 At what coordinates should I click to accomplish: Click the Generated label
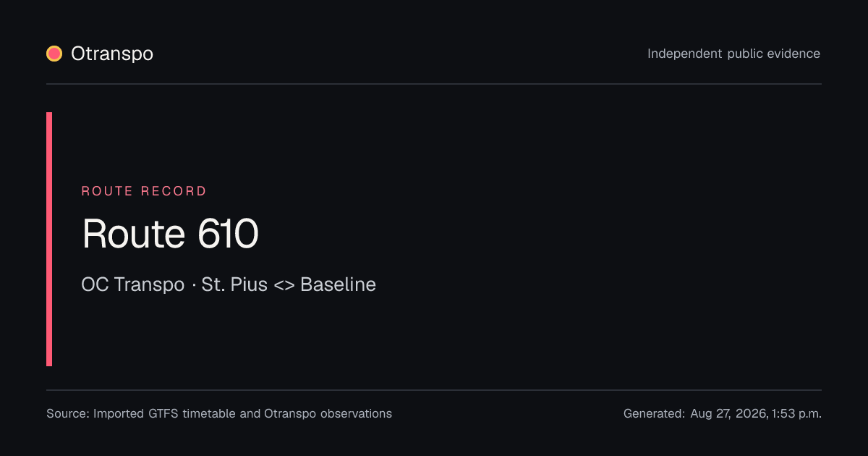click(654, 414)
